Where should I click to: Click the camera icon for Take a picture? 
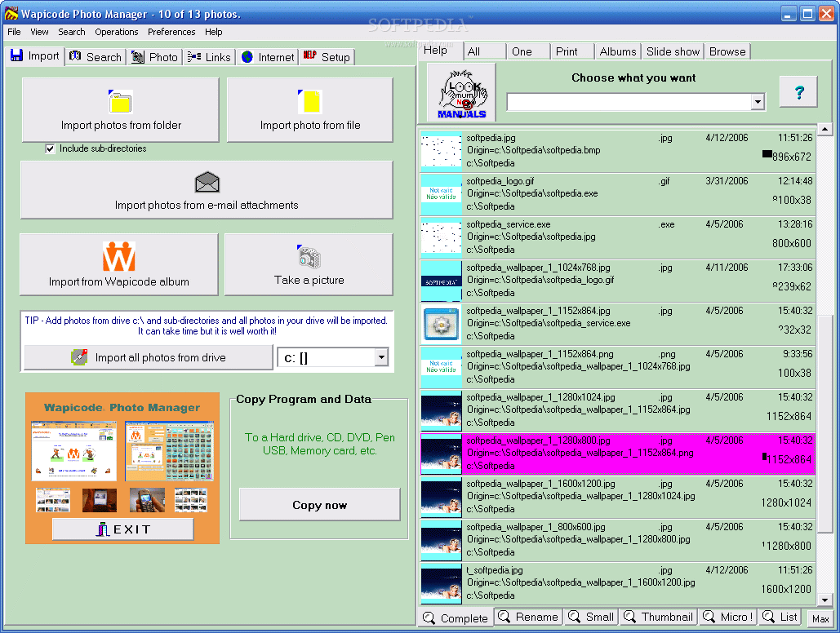pos(309,256)
